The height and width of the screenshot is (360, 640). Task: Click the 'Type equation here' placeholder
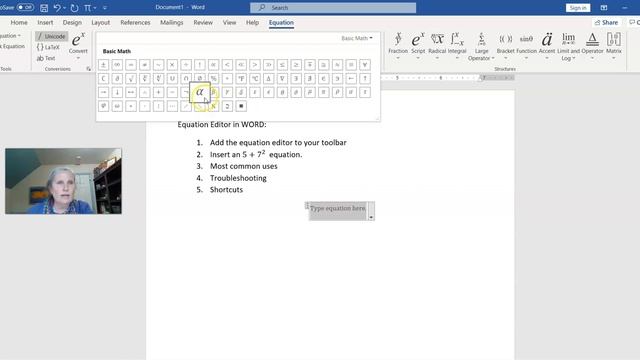coord(338,208)
